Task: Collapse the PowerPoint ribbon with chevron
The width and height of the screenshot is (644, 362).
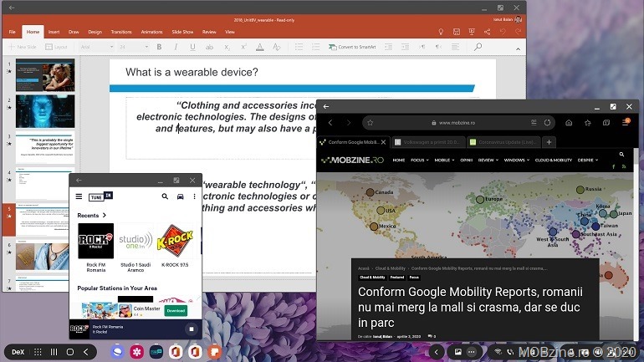Action: point(518,48)
